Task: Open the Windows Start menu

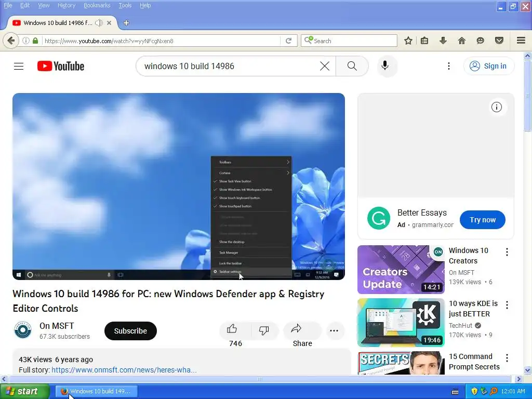Action: [25, 391]
